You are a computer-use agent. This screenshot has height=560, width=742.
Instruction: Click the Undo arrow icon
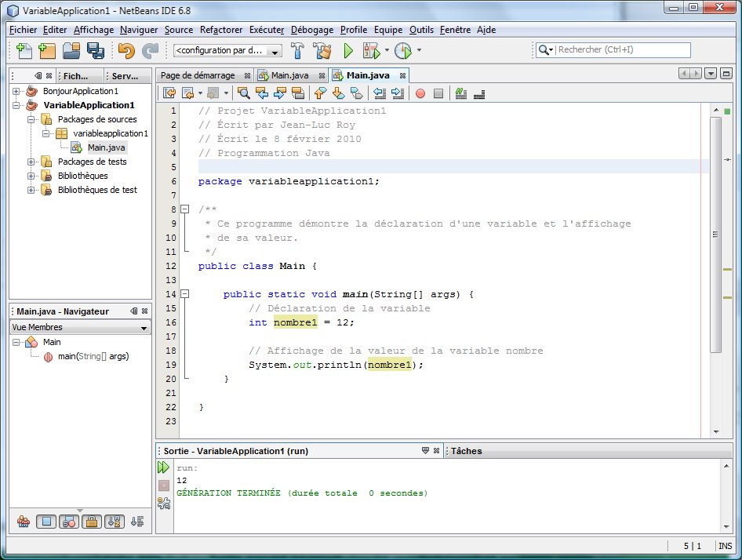point(126,50)
